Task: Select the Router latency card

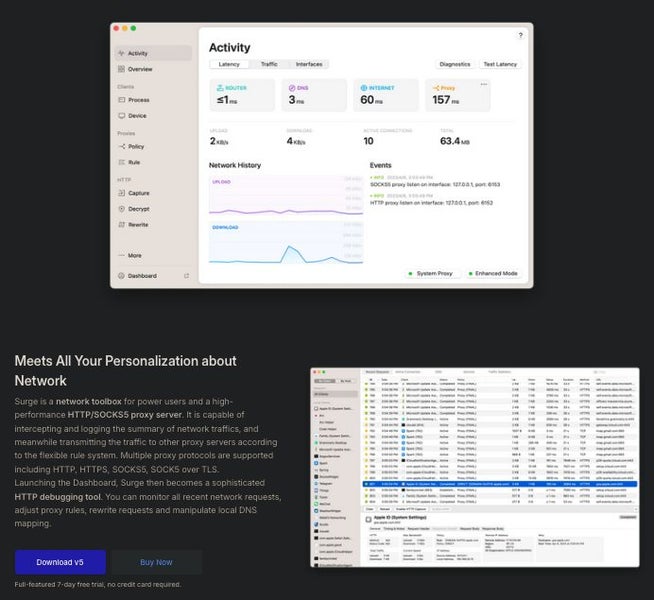Action: coord(242,95)
